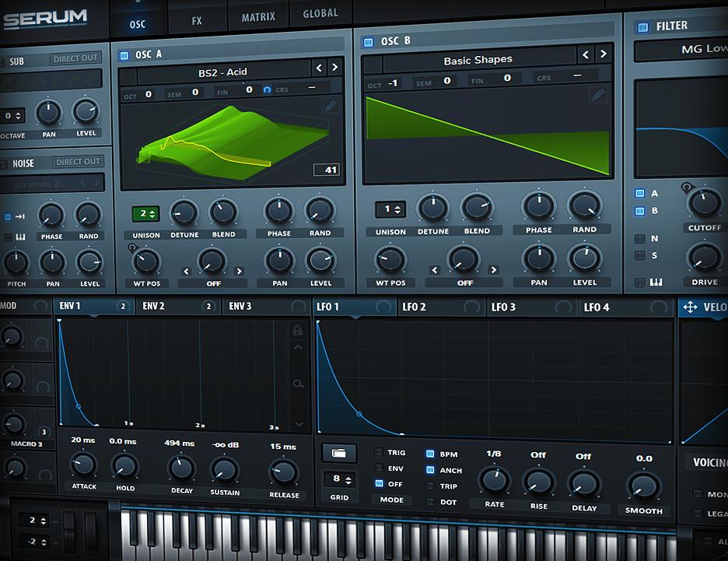The height and width of the screenshot is (561, 728).
Task: Click the noise one-shot arrow icon
Action: 20,216
